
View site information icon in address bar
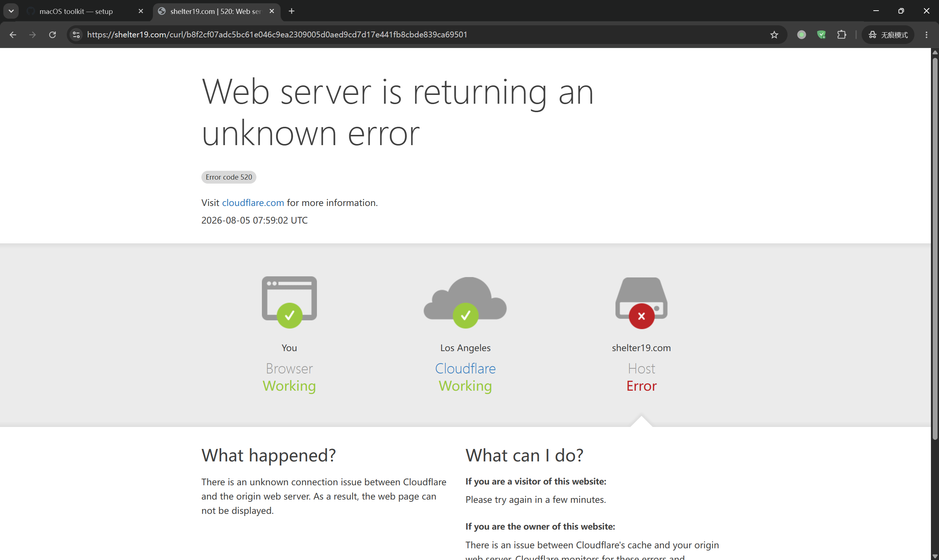76,35
